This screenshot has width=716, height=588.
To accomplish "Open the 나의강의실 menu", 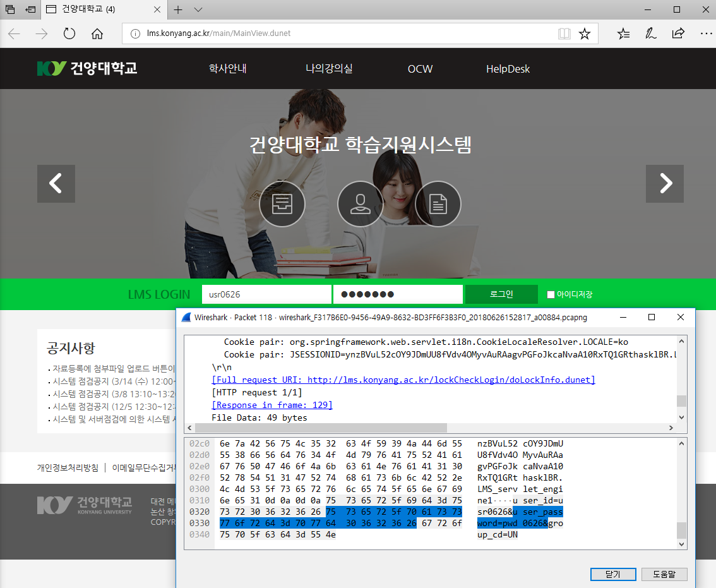I will pos(329,69).
